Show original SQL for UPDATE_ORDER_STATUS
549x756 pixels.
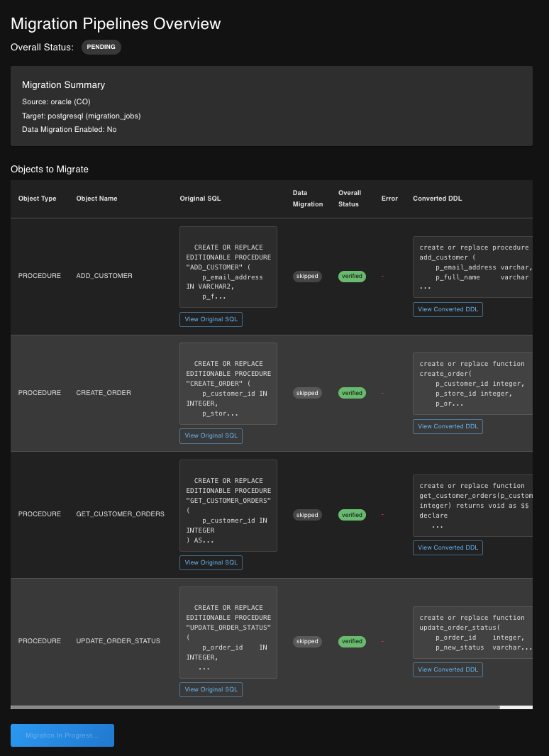(211, 689)
